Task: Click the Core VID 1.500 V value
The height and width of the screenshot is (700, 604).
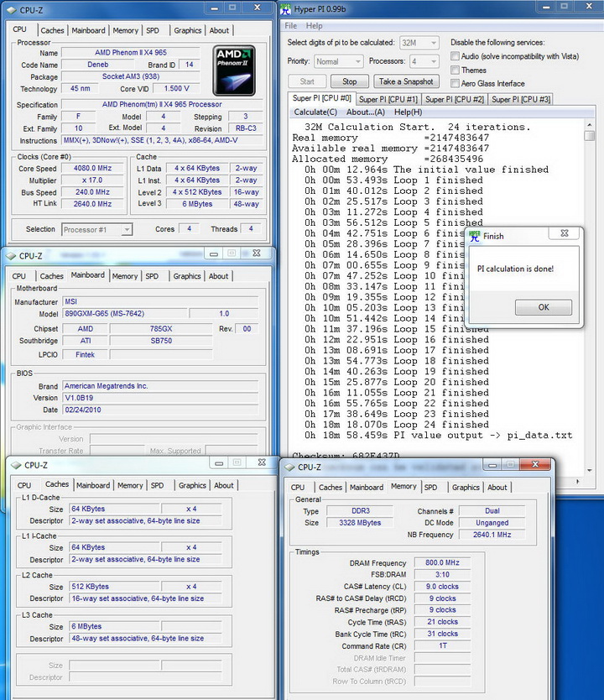Action: click(x=176, y=88)
